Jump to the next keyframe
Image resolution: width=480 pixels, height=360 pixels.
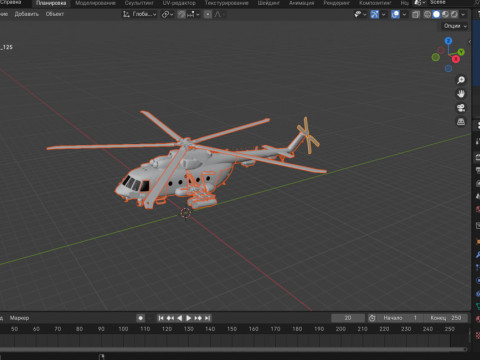tap(198, 318)
